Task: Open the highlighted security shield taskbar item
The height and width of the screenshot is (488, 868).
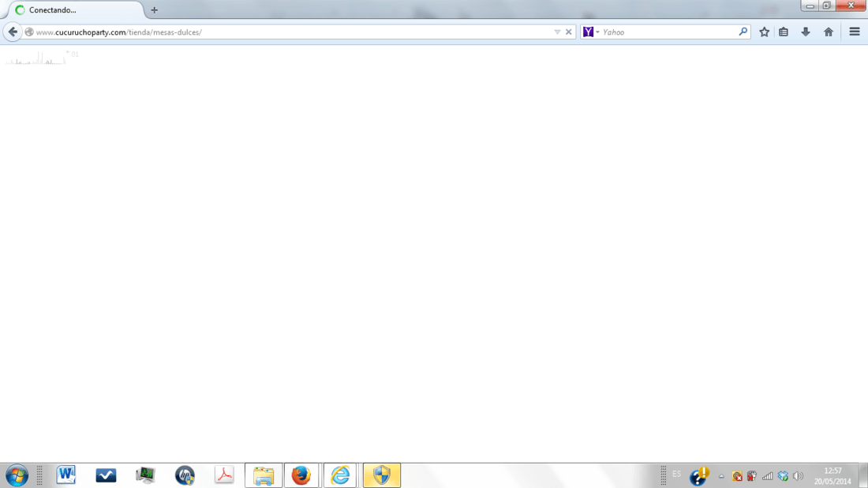Action: (382, 475)
